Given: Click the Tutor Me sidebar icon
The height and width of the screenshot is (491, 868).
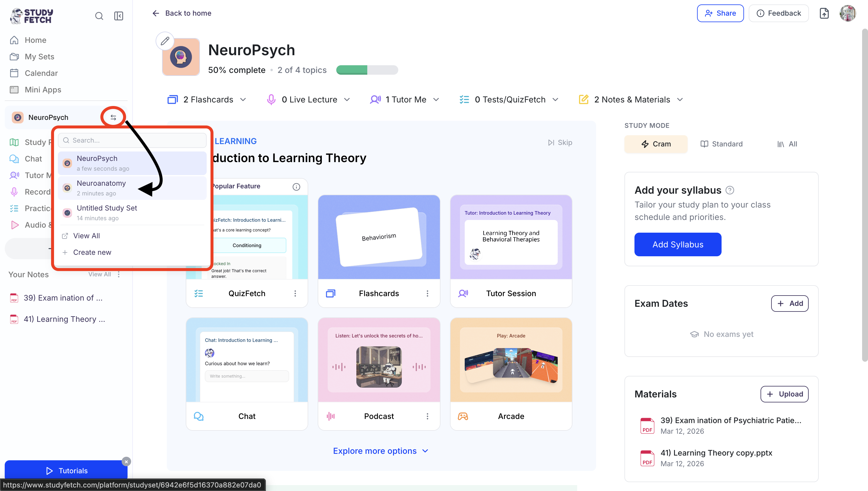Looking at the screenshot, I should pyautogui.click(x=14, y=175).
